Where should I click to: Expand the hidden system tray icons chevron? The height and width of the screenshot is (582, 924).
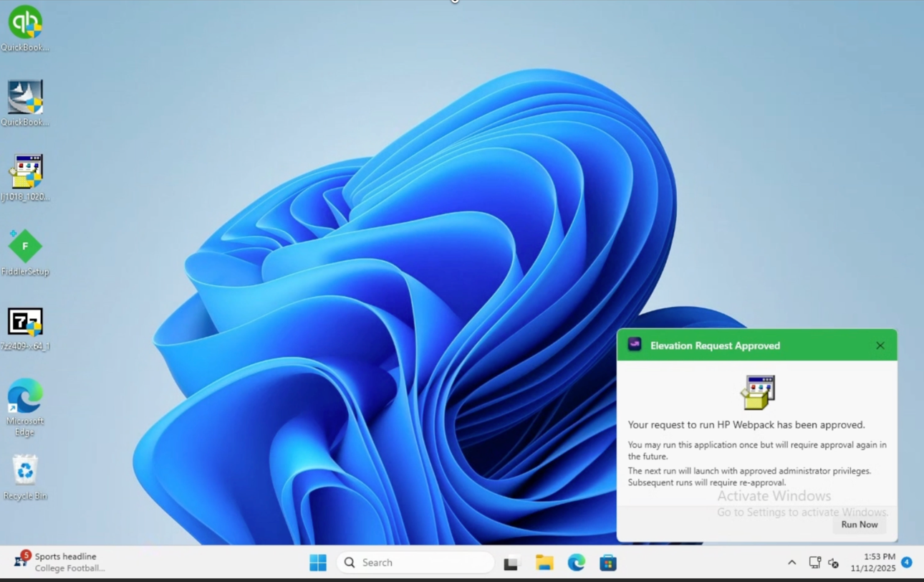791,563
